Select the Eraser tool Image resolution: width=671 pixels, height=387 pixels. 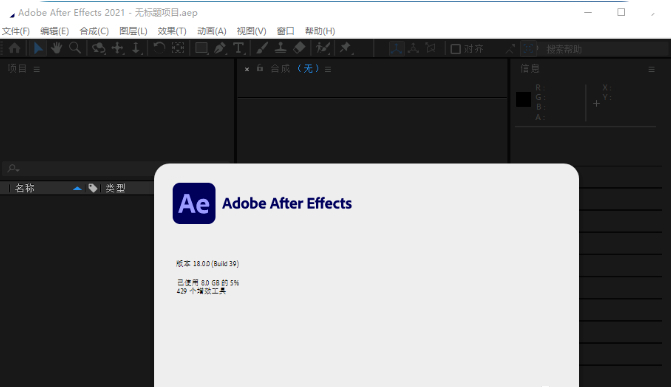(299, 48)
